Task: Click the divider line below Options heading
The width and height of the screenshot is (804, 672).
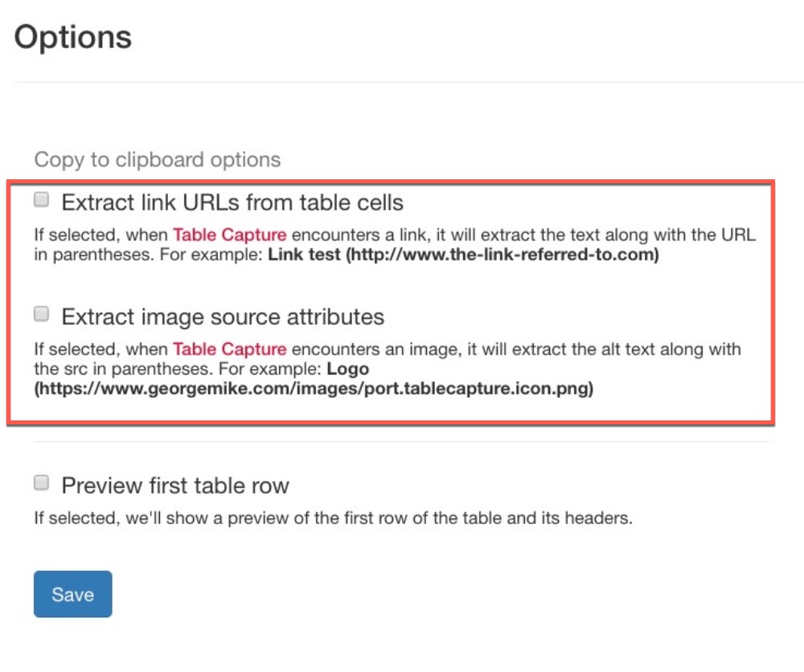Action: click(402, 82)
